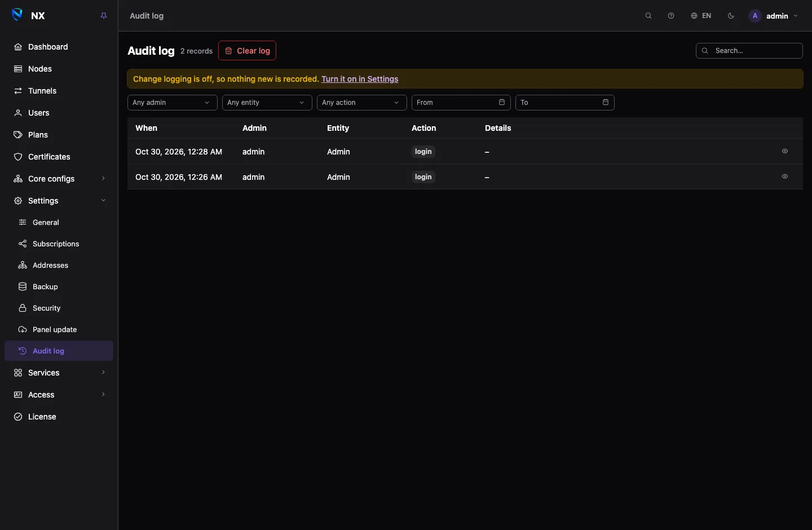This screenshot has width=812, height=530.
Task: Open the admin account menu
Action: pyautogui.click(x=773, y=16)
